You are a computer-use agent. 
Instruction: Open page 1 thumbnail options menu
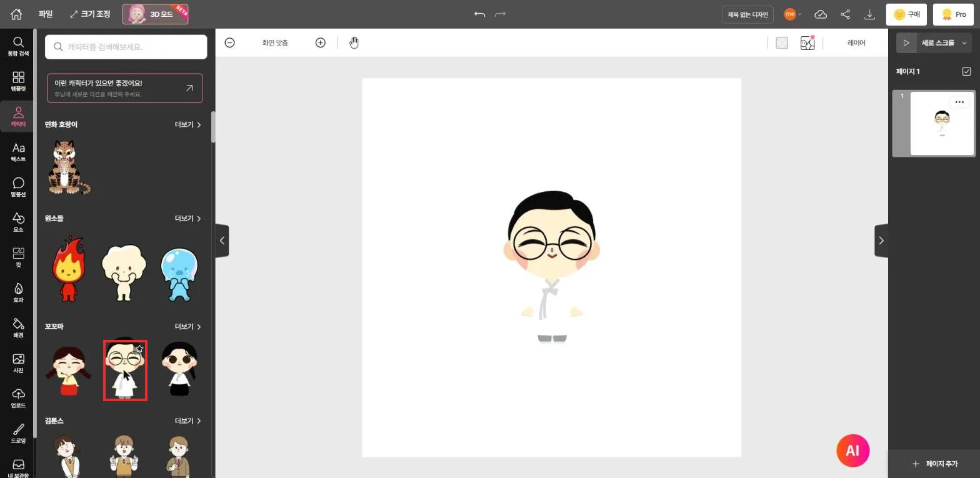[x=959, y=102]
